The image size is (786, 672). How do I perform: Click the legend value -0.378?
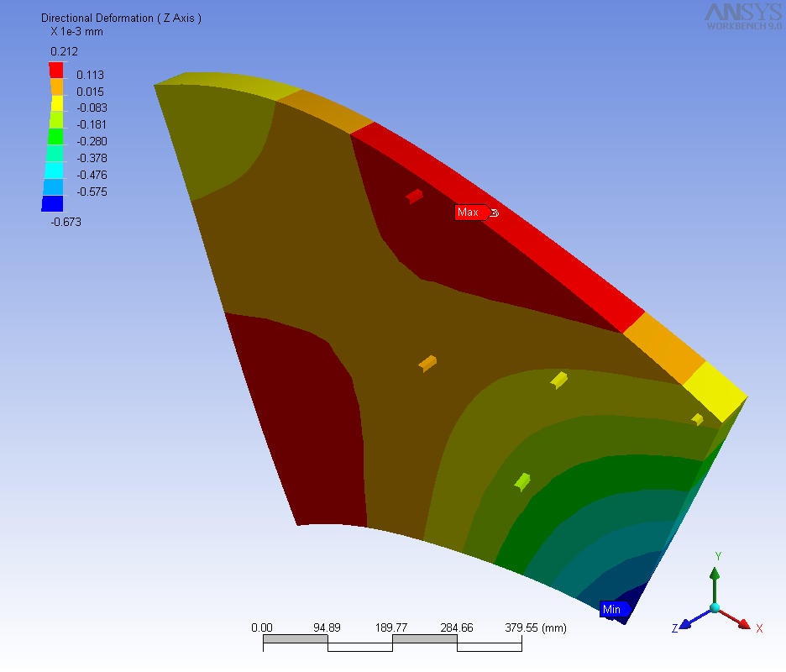click(92, 158)
